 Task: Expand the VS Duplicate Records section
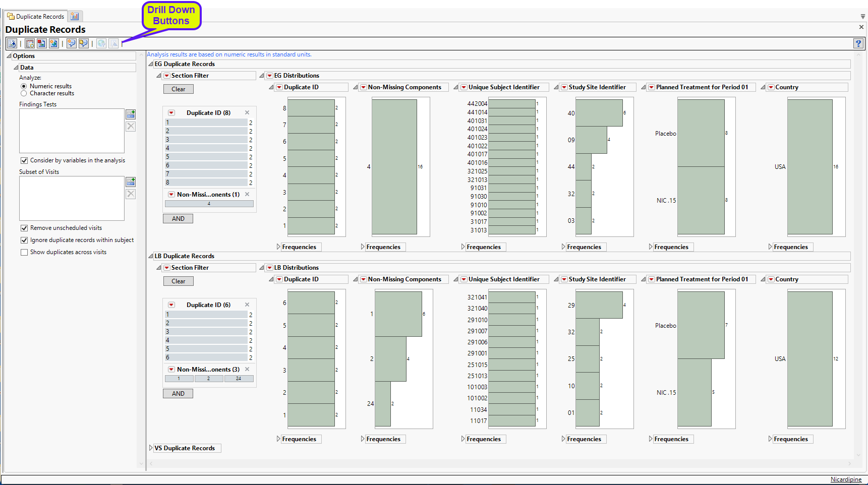tap(151, 448)
